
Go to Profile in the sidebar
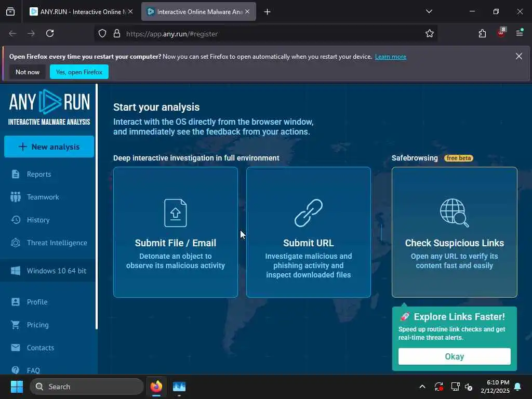click(37, 302)
